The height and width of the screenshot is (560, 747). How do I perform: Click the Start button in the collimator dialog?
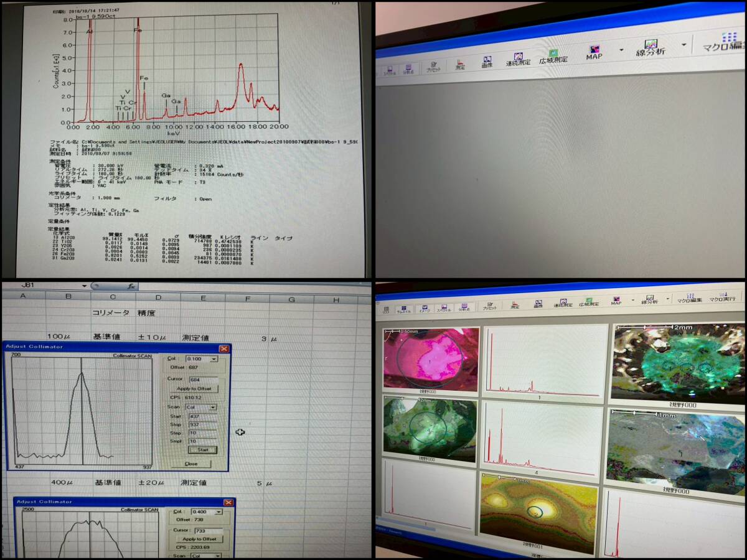pyautogui.click(x=202, y=450)
